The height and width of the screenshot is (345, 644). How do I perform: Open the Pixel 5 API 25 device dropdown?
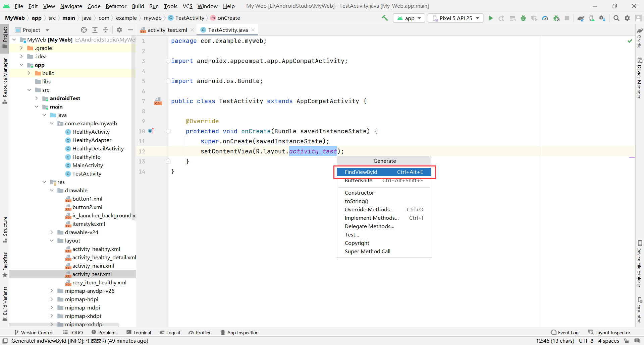[455, 18]
